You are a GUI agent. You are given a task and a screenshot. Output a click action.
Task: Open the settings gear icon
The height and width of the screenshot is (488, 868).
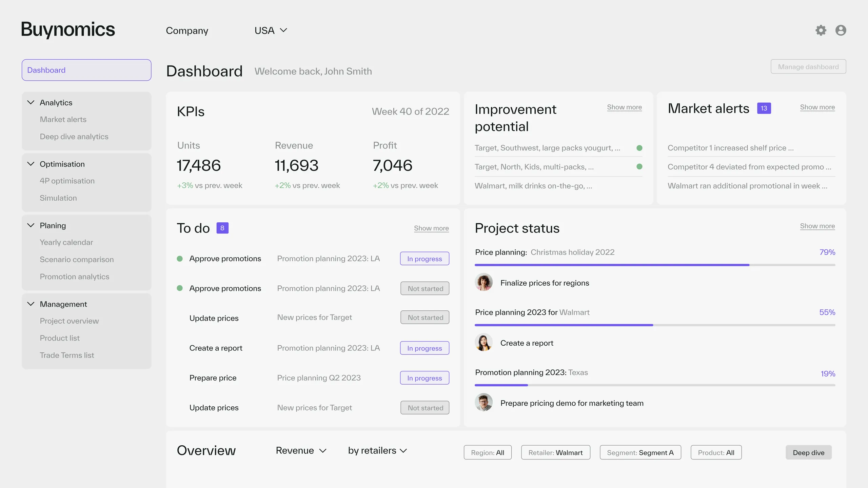(821, 30)
